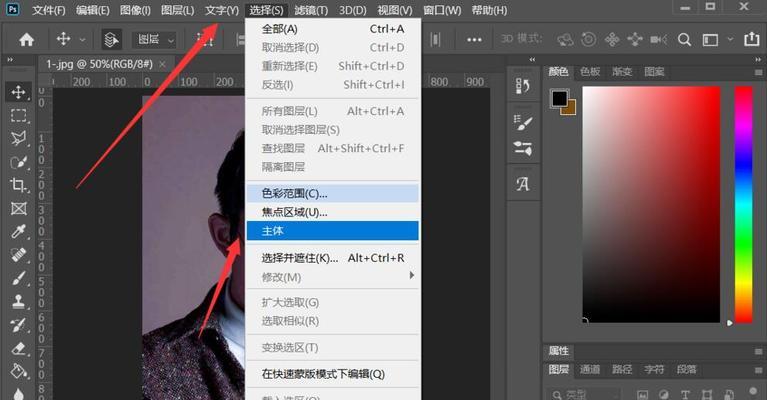Select the Blur drop tool
Screen dimensions: 767x400
[x=19, y=394]
